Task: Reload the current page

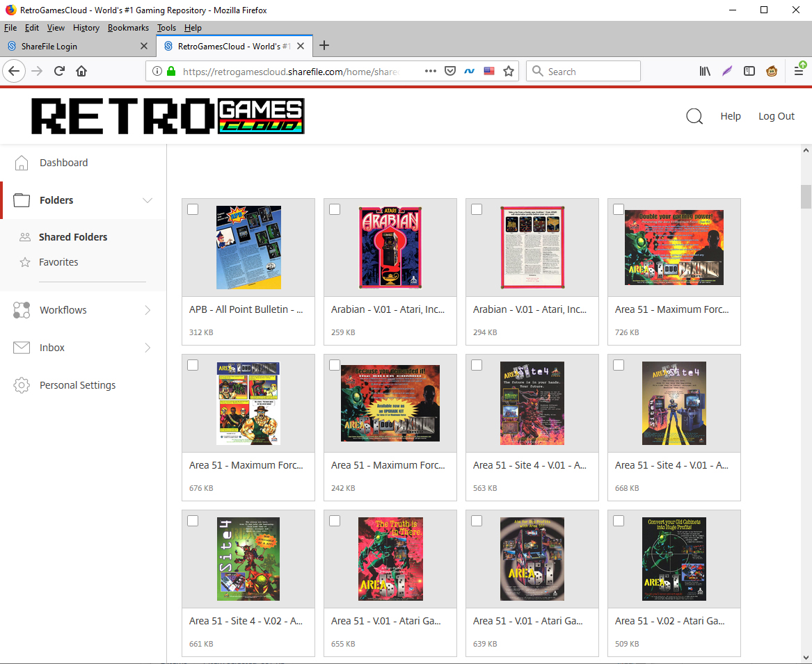Action: pos(59,71)
